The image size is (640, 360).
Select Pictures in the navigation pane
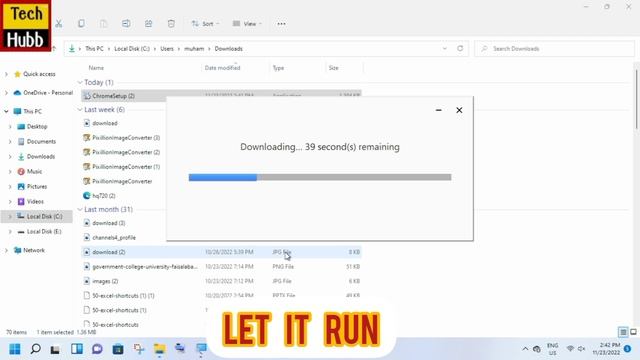tap(36, 187)
